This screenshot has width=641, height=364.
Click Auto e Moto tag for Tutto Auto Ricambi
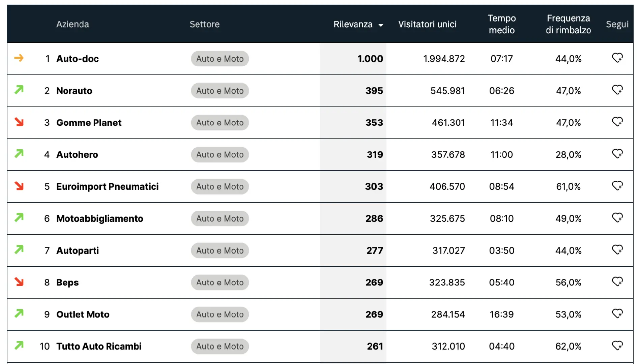220,346
